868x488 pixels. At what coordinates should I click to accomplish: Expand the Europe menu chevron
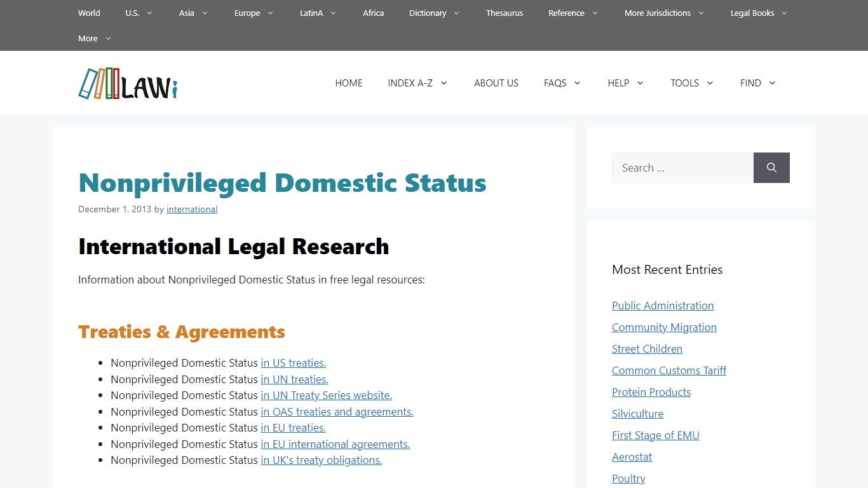click(270, 13)
